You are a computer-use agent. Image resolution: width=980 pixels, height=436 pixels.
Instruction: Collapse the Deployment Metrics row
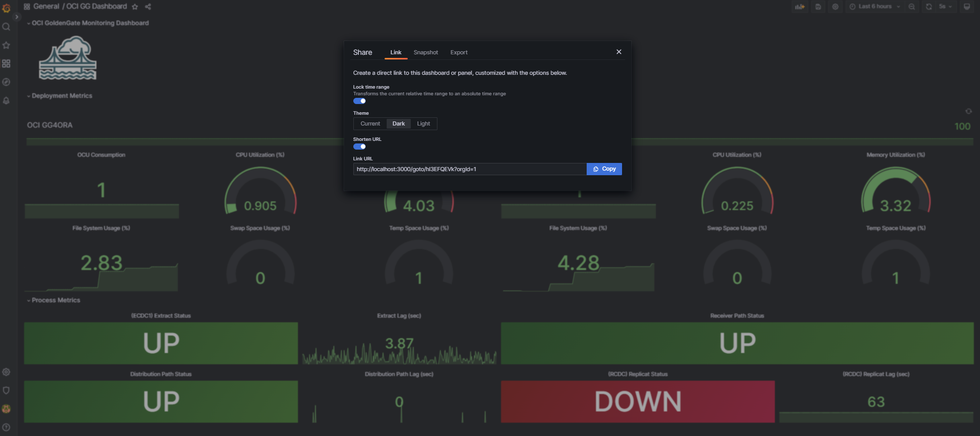click(x=59, y=96)
